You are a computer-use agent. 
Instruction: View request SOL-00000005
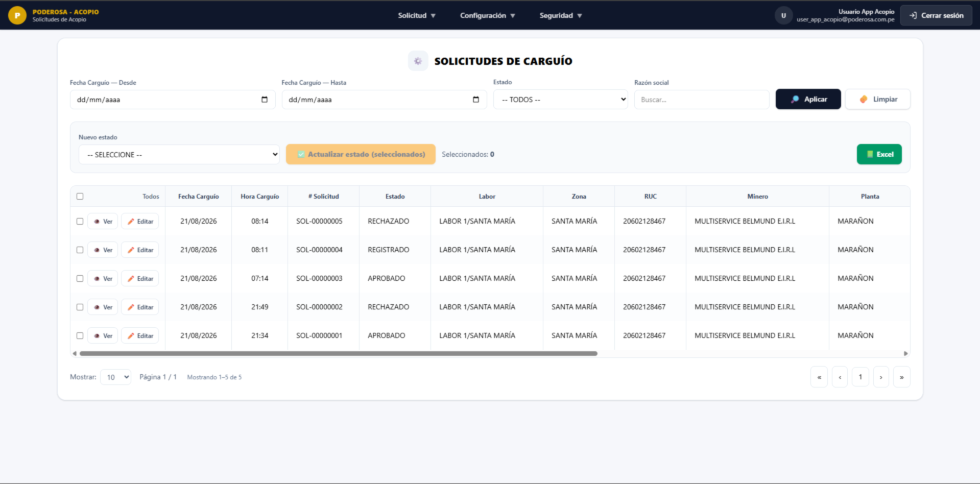103,221
